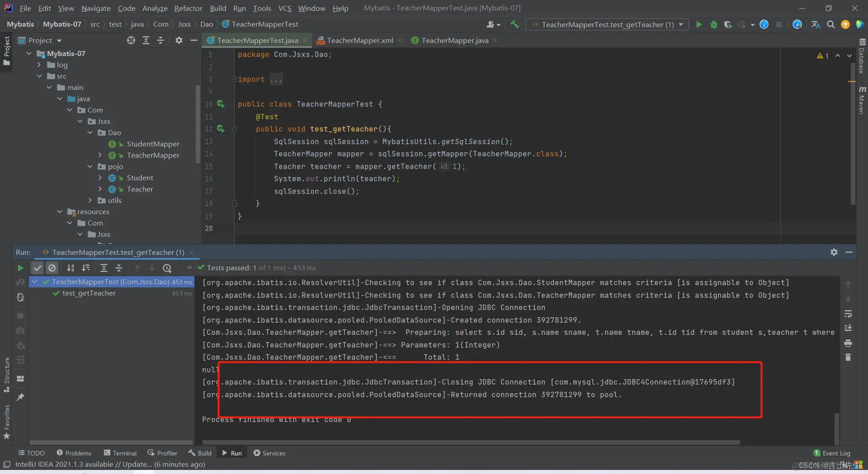
Task: Toggle Show Ignored tests button
Action: (x=52, y=268)
